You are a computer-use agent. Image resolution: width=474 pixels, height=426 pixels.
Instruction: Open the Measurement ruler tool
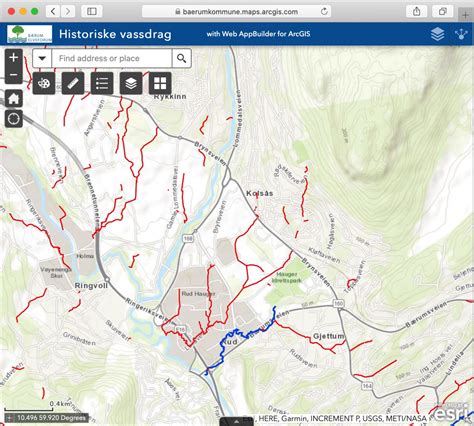click(x=73, y=83)
